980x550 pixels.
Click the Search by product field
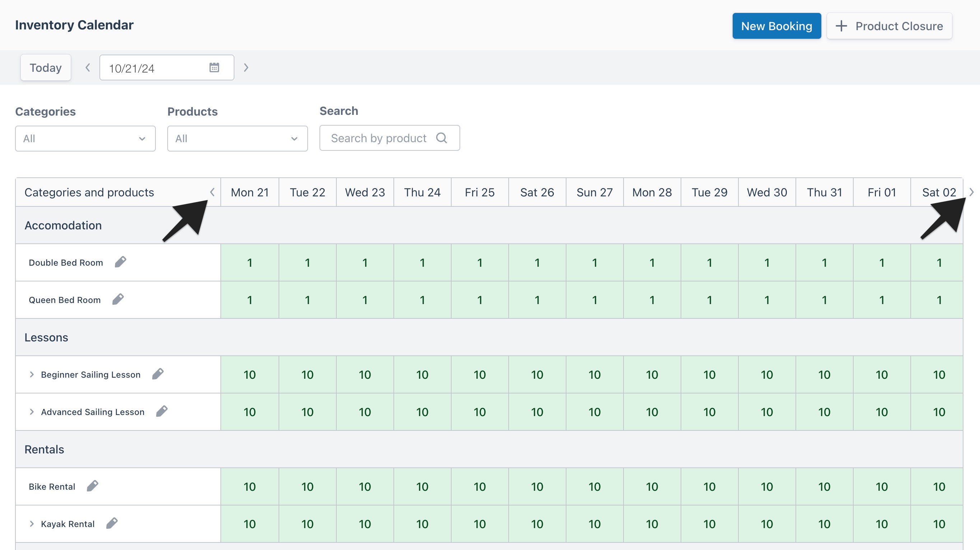[389, 138]
